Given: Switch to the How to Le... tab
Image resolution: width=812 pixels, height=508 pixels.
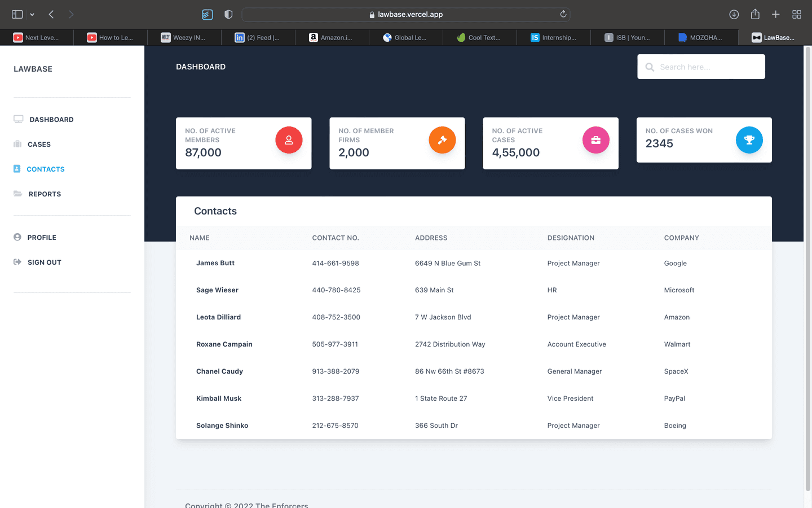Looking at the screenshot, I should (x=111, y=37).
